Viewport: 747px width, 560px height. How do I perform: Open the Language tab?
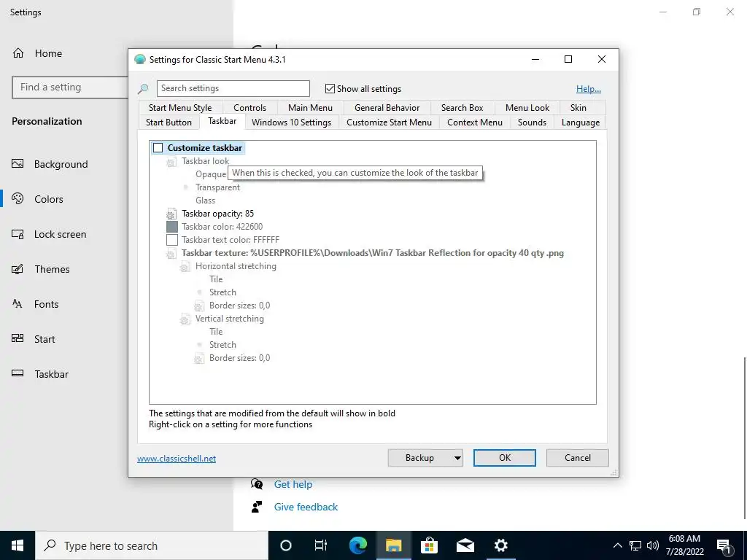click(580, 122)
